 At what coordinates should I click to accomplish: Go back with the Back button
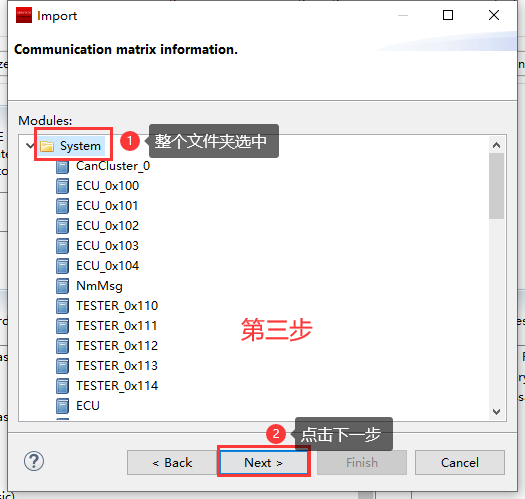(x=172, y=463)
